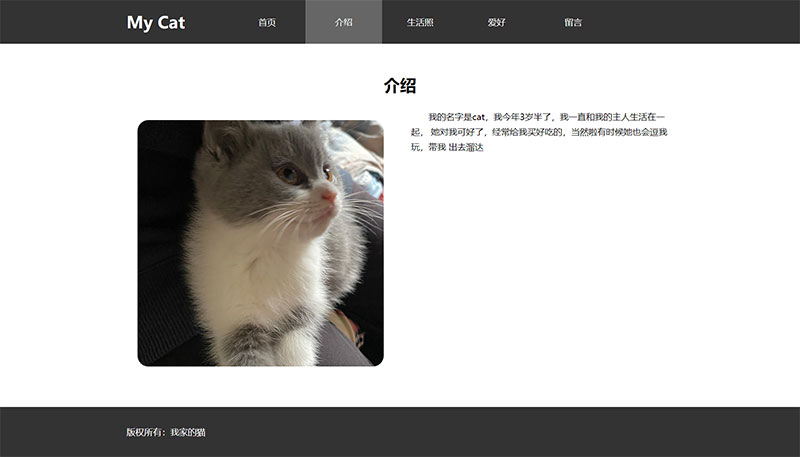Click the "3岁半" text in the paragraph
This screenshot has width=800, height=457.
pyautogui.click(x=529, y=117)
